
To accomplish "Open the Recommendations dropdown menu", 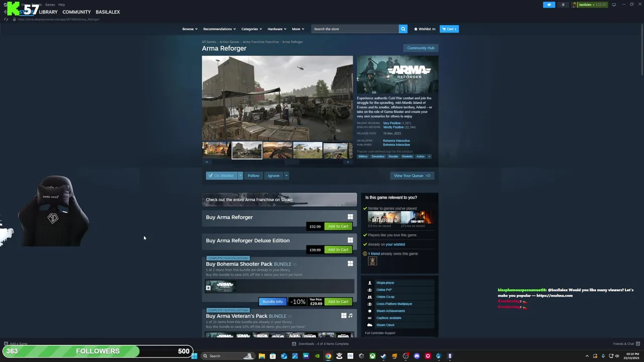I will pyautogui.click(x=219, y=29).
